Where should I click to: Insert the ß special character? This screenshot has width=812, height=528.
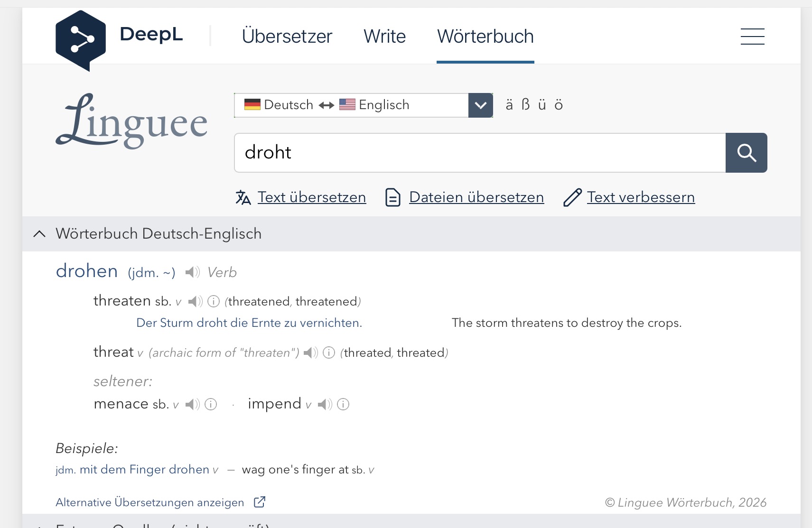point(525,104)
